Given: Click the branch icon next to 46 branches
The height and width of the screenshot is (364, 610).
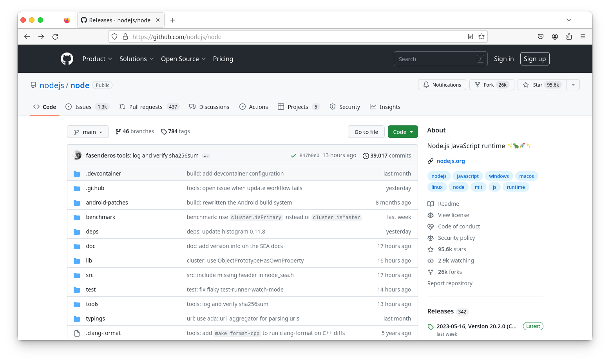Looking at the screenshot, I should 118,132.
